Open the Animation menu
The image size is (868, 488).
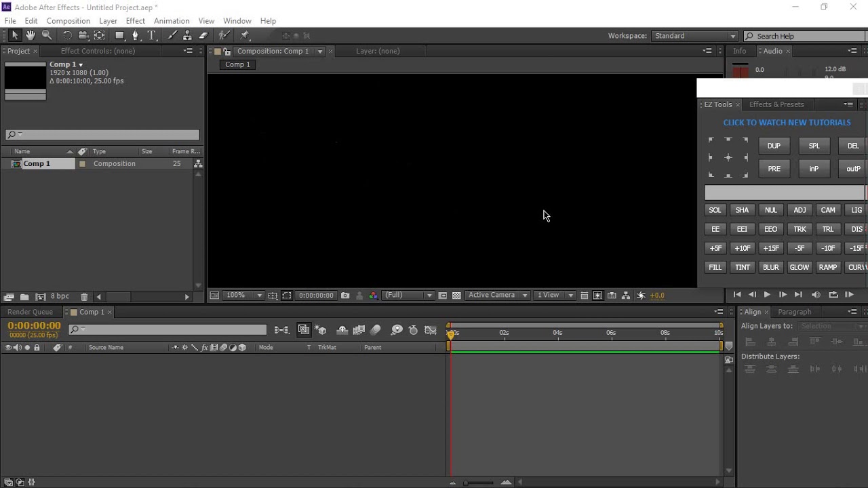(172, 21)
